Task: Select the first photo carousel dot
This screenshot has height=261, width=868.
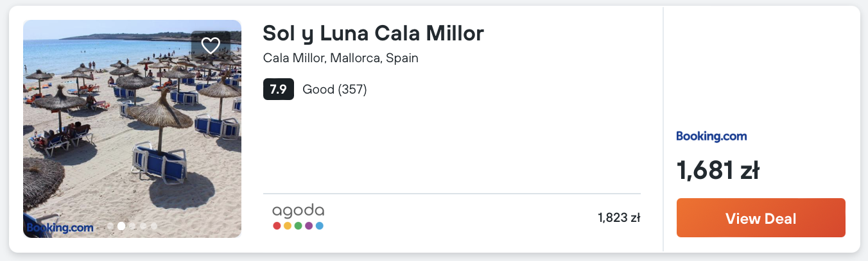Action: [x=110, y=226]
